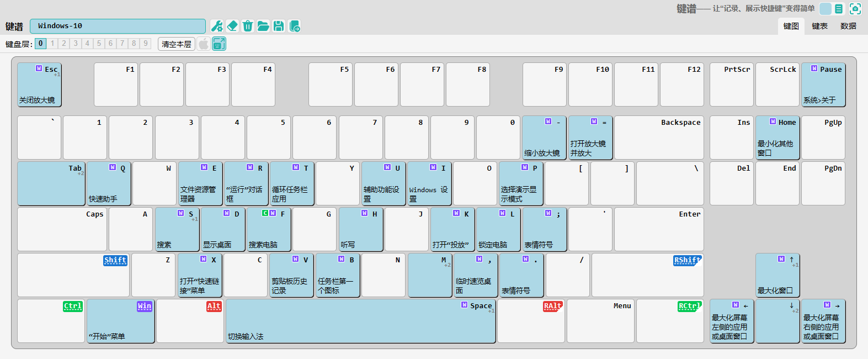Select keyboard layer 6
868x359 pixels.
110,44
